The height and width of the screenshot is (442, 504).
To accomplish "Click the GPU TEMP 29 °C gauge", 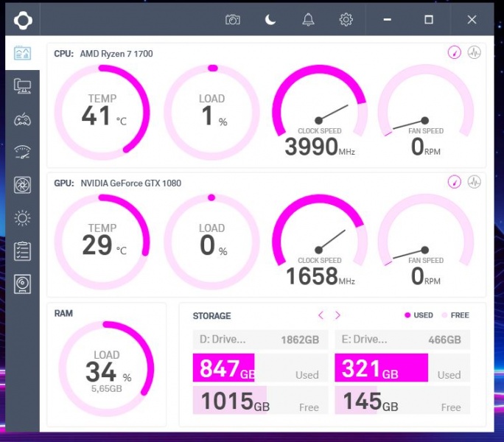I will (102, 242).
